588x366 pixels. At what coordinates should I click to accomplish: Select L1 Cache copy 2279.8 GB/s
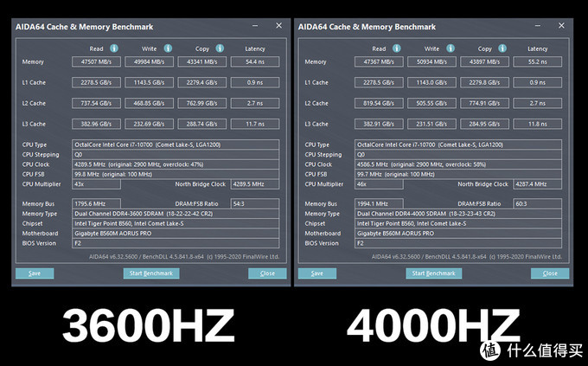(485, 82)
